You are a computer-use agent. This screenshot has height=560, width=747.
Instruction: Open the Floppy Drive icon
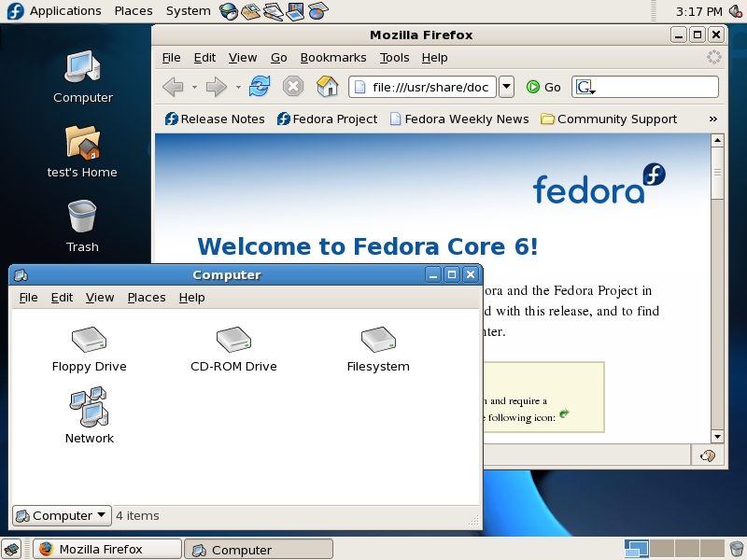(x=89, y=340)
